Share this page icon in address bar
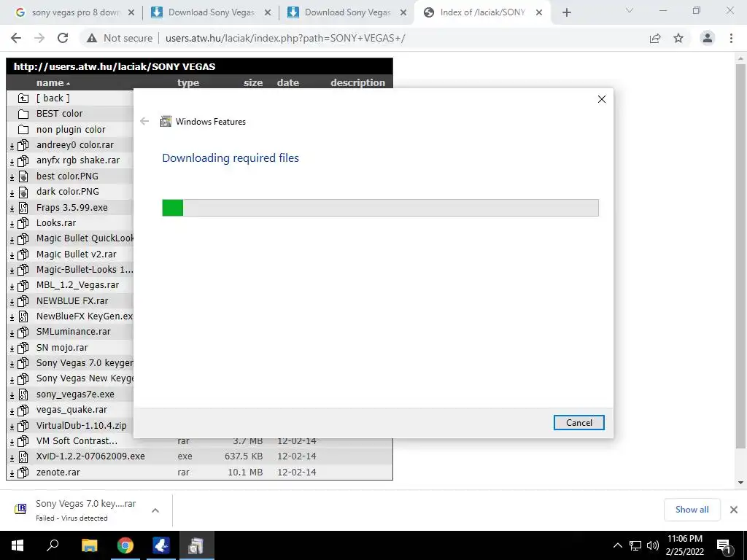The width and height of the screenshot is (747, 560). coord(655,38)
